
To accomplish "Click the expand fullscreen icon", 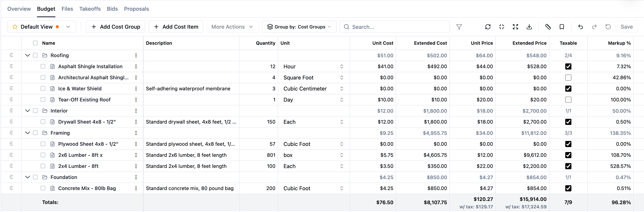I will pos(515,27).
